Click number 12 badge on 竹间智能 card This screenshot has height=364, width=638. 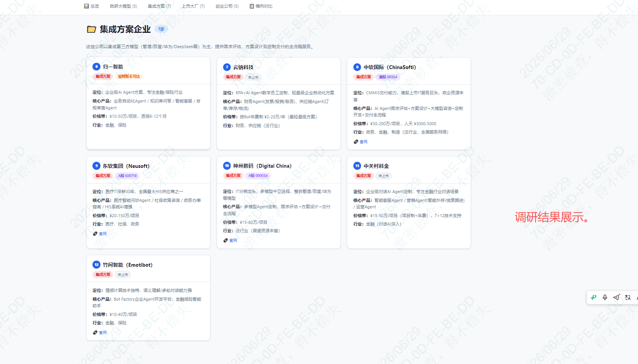pyautogui.click(x=96, y=265)
